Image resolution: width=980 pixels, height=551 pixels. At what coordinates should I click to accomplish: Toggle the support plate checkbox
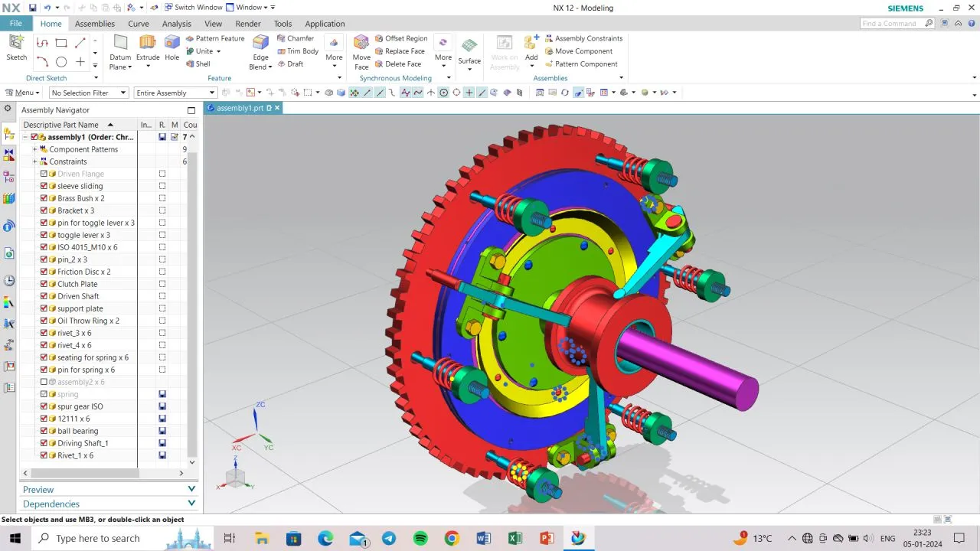click(44, 308)
